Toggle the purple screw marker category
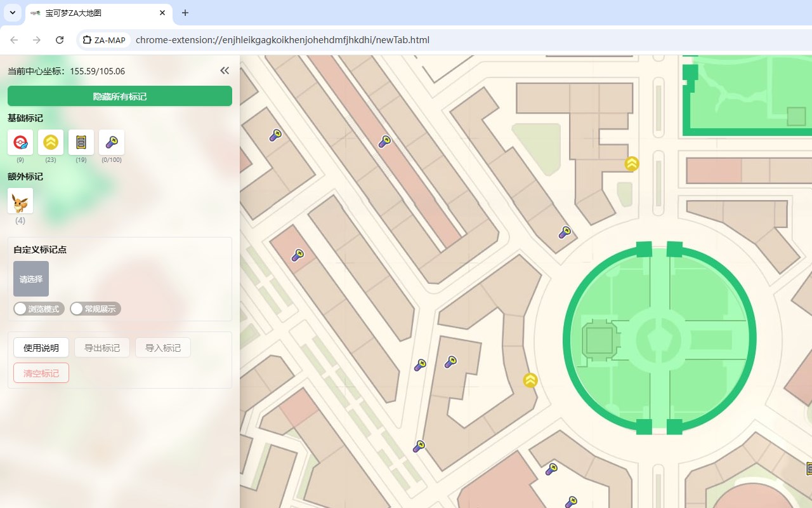 (x=112, y=142)
